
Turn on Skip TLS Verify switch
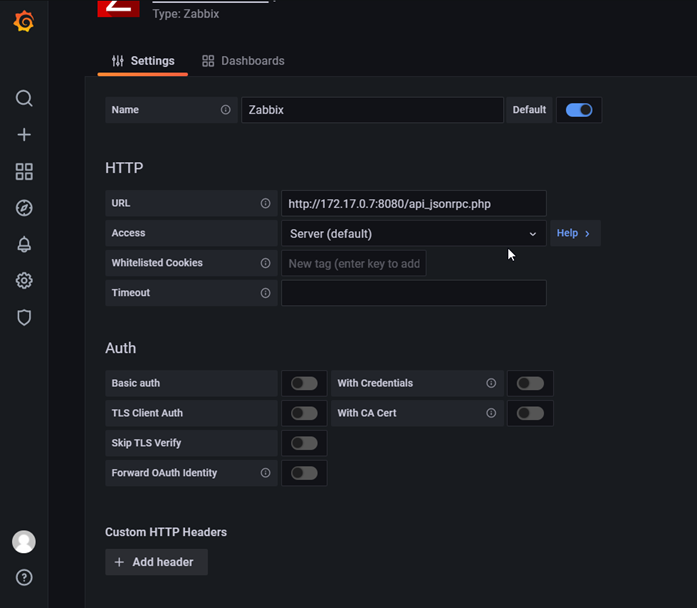(304, 443)
